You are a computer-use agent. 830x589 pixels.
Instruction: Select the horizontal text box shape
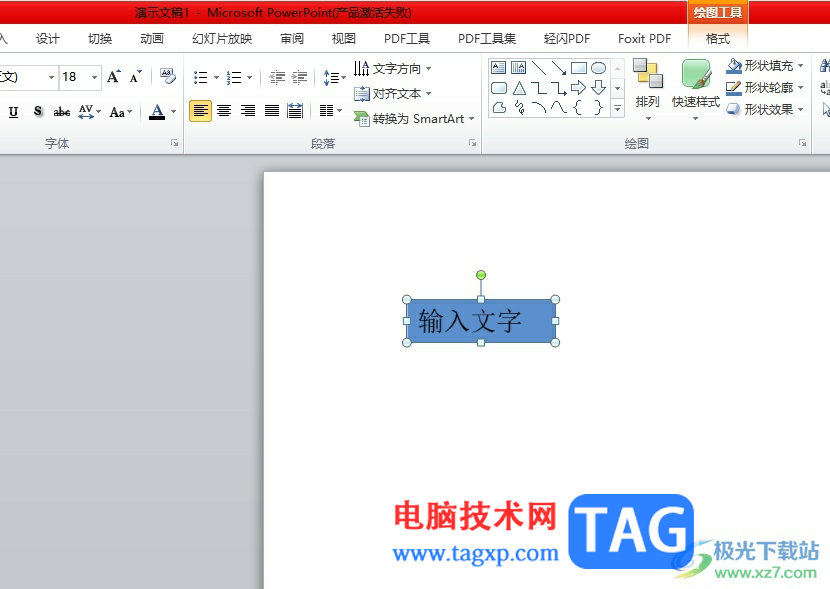(x=499, y=67)
